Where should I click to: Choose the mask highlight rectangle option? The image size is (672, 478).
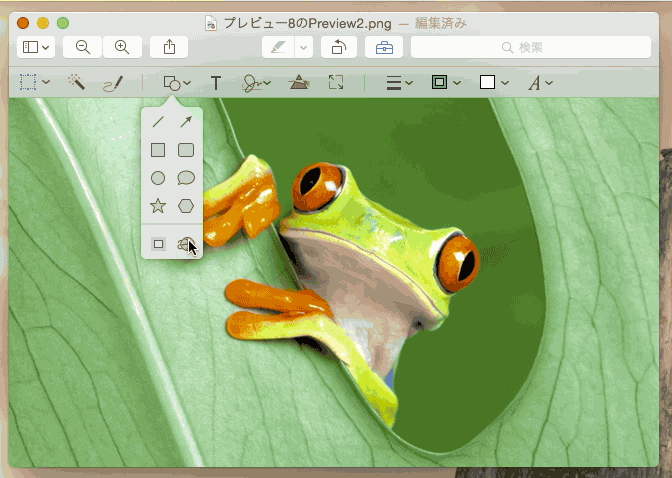(159, 244)
